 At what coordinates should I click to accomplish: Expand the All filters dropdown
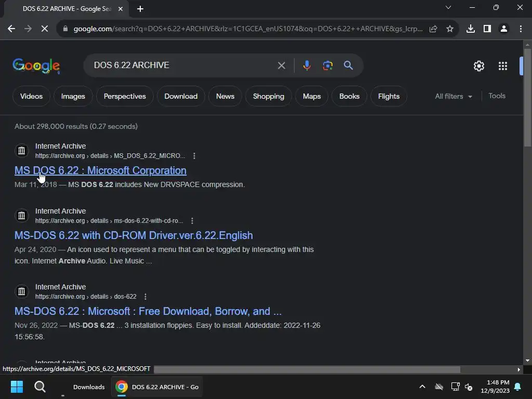coord(453,96)
